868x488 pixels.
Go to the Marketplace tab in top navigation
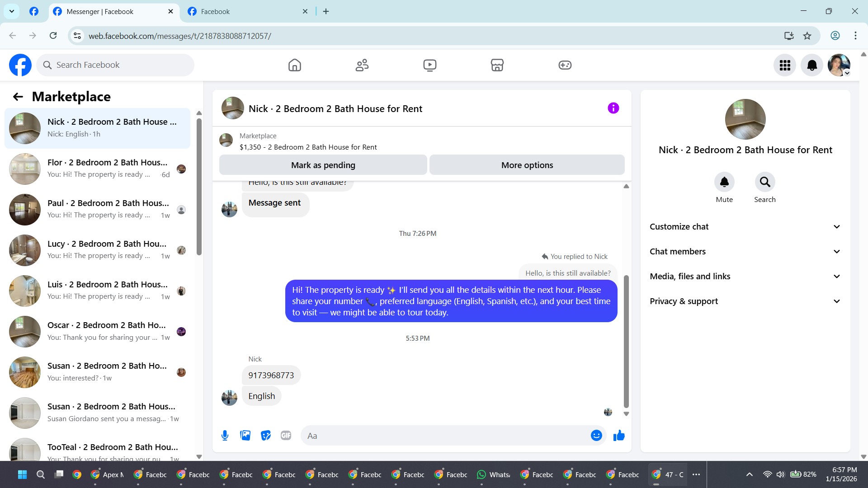pos(497,66)
